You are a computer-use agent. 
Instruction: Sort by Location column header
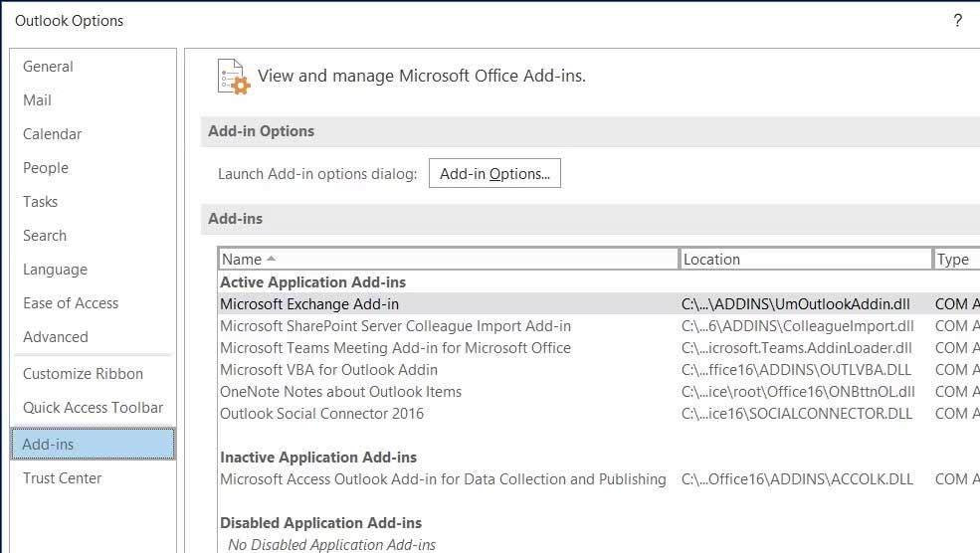(805, 259)
